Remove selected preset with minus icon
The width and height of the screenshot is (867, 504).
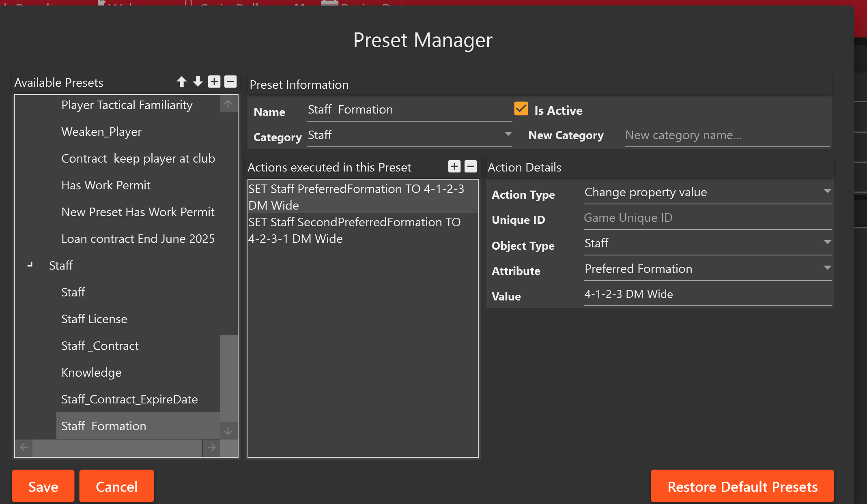230,82
